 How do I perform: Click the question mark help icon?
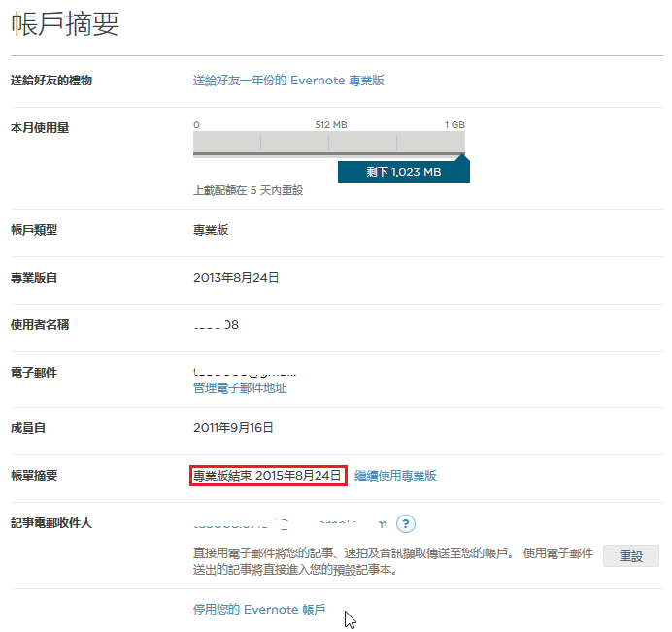click(405, 523)
